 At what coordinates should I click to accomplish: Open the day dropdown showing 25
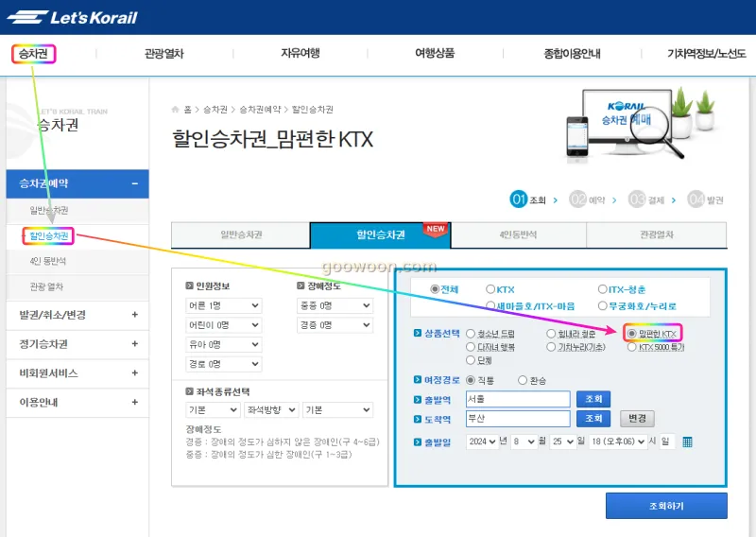coord(562,442)
